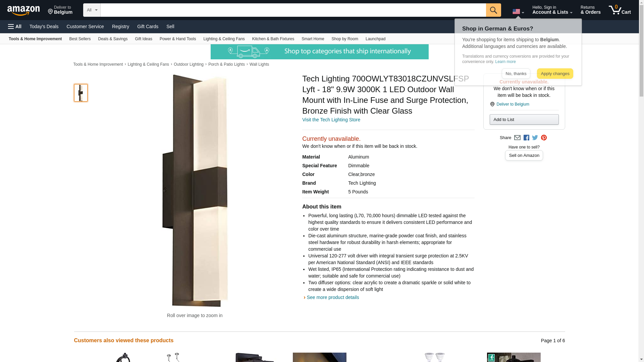This screenshot has width=644, height=362.
Task: Click the Add to List button
Action: (524, 120)
